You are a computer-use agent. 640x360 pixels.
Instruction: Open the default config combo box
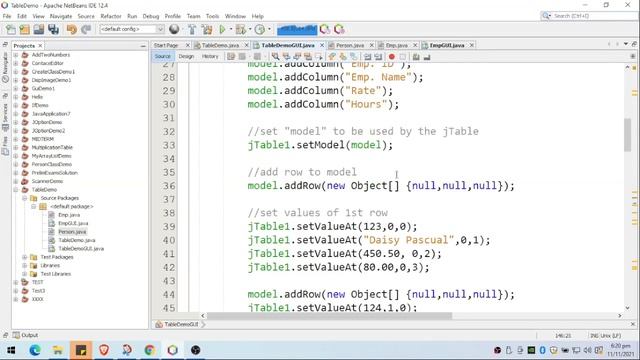point(132,29)
